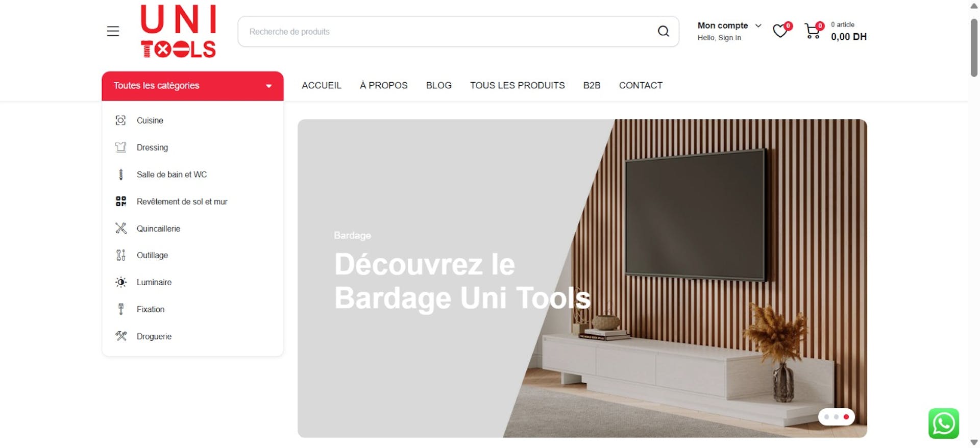
Task: Click the page vertical scrollbar thumb
Action: pos(974,47)
